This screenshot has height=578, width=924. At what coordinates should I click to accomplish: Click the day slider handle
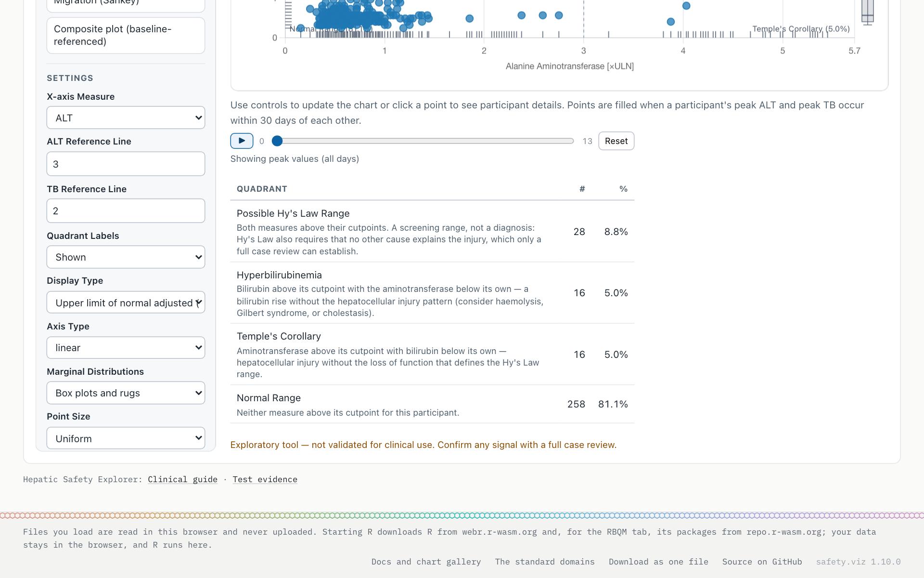[x=277, y=141]
